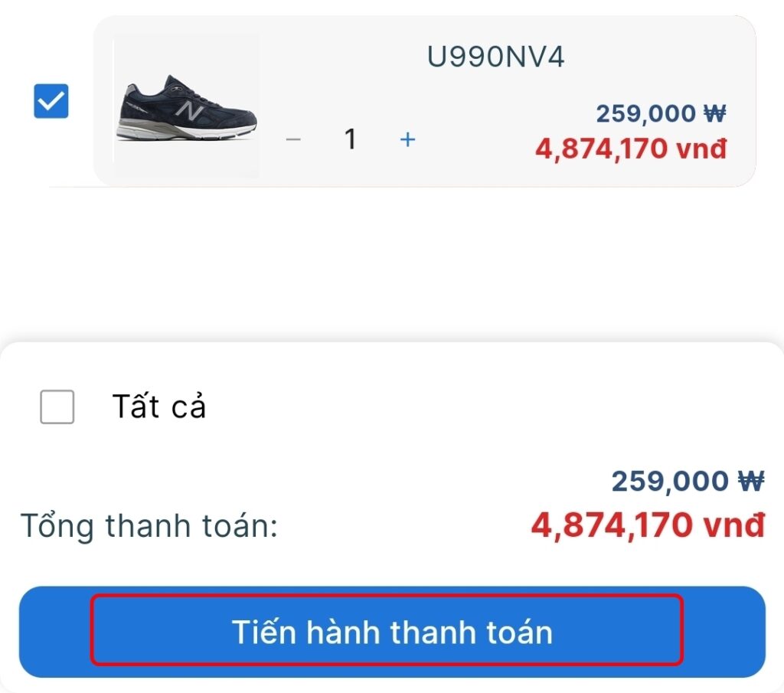Image resolution: width=784 pixels, height=693 pixels.
Task: Increase U990NV4 quantity with plus button
Action: (408, 139)
